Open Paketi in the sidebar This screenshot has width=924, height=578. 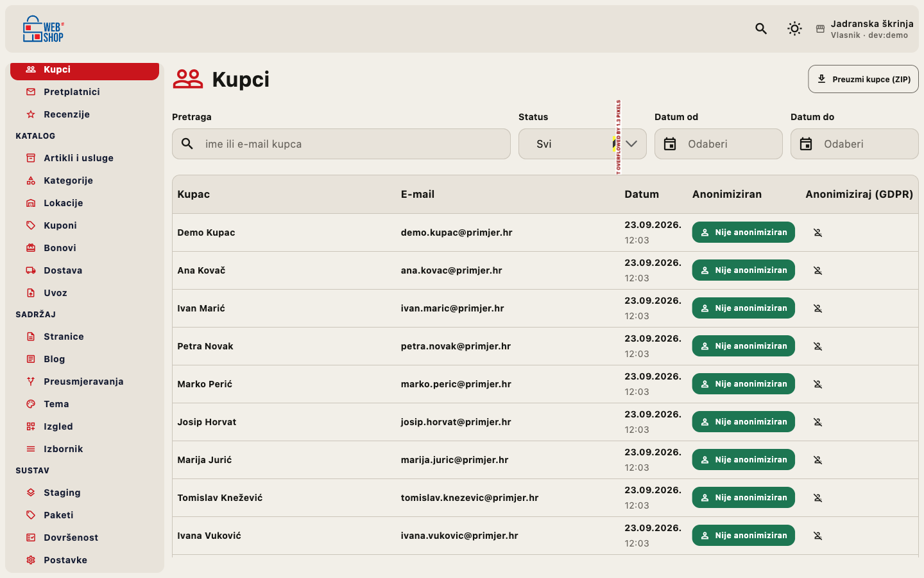tap(85, 515)
